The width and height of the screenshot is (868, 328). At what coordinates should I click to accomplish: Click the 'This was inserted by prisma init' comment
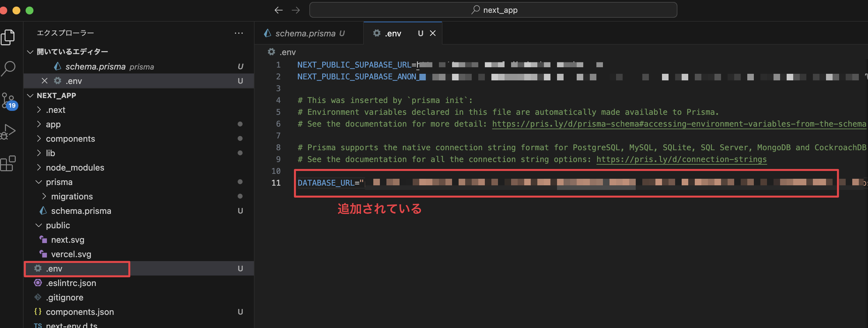[x=385, y=100]
